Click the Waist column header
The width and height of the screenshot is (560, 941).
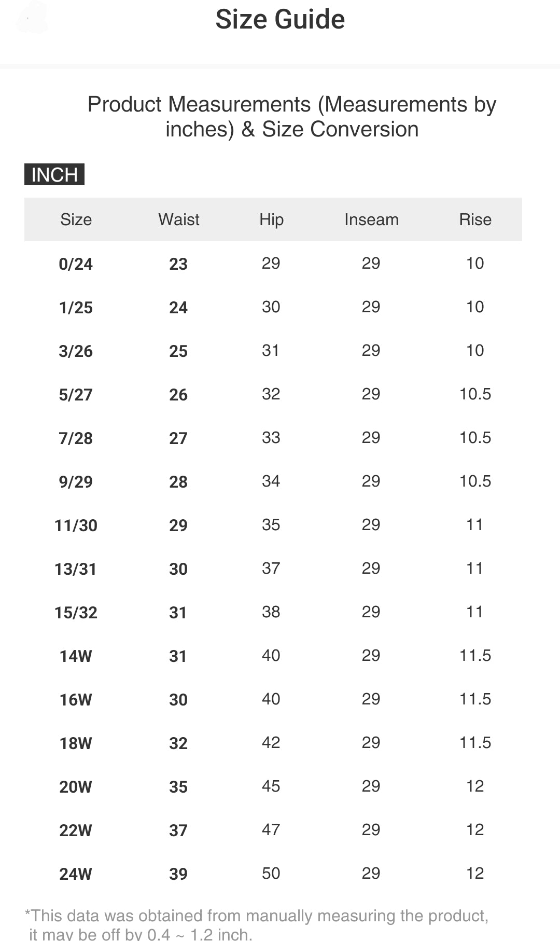click(x=178, y=219)
